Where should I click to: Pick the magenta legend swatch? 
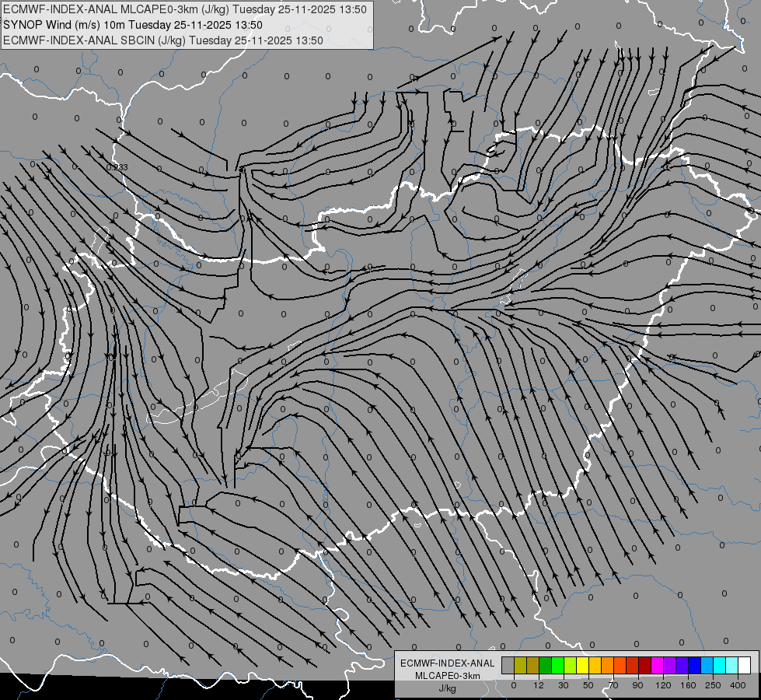coord(658,666)
